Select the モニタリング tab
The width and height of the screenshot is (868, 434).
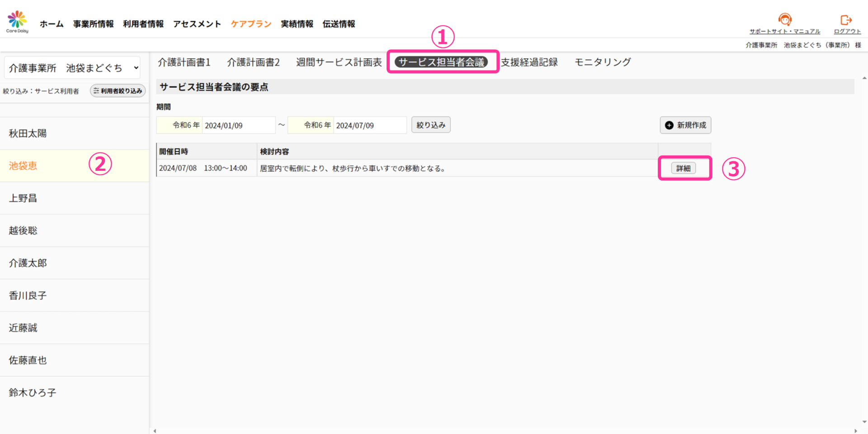(602, 62)
